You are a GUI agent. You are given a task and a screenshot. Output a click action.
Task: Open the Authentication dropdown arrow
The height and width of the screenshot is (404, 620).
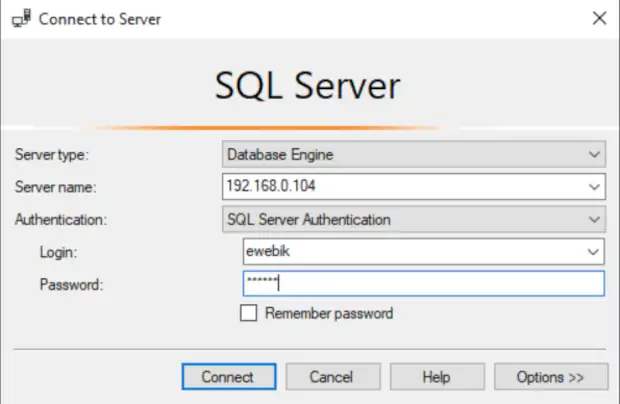point(594,219)
